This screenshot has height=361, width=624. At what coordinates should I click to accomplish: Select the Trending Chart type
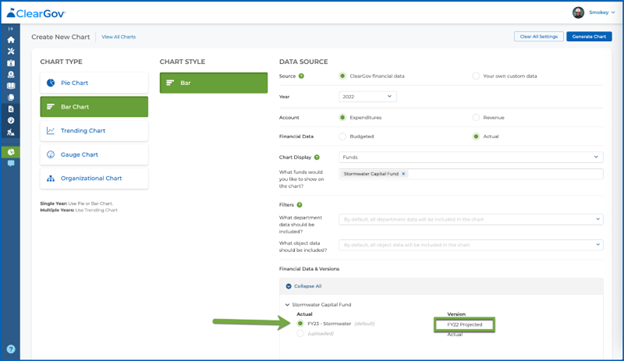pos(94,131)
